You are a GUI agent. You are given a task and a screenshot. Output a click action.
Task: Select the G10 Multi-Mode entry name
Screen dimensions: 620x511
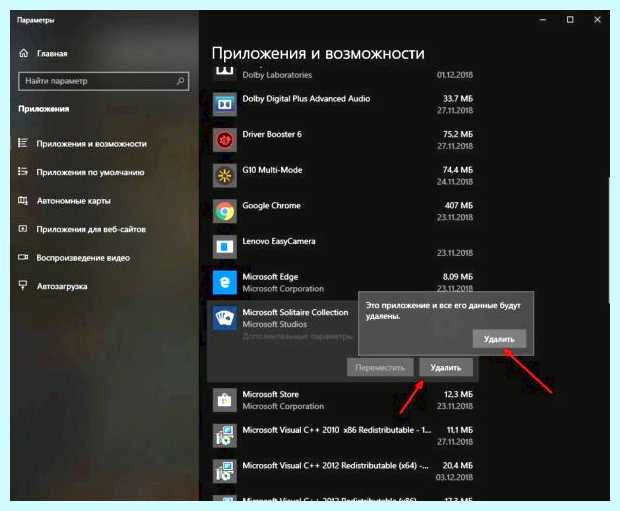(272, 170)
